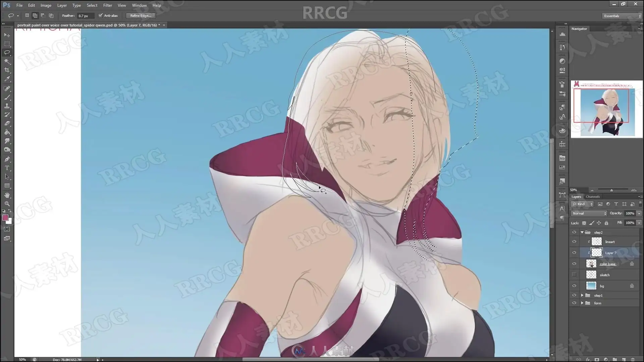The width and height of the screenshot is (644, 362).
Task: Open the Filter menu
Action: pos(107,5)
